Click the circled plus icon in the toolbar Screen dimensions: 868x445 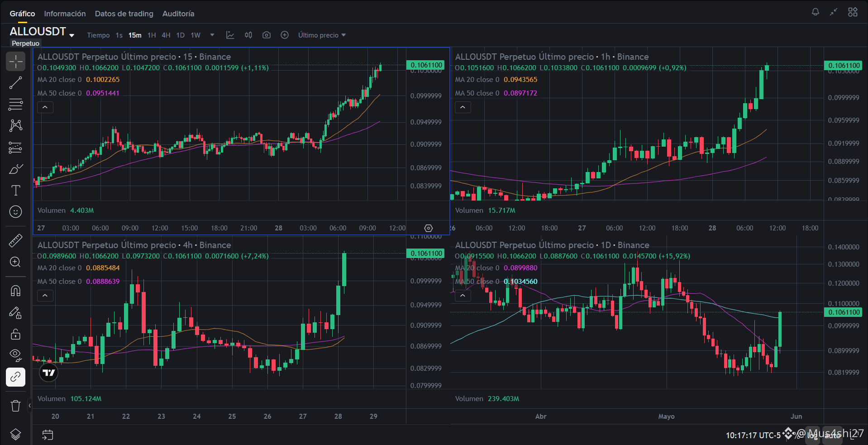tap(285, 35)
